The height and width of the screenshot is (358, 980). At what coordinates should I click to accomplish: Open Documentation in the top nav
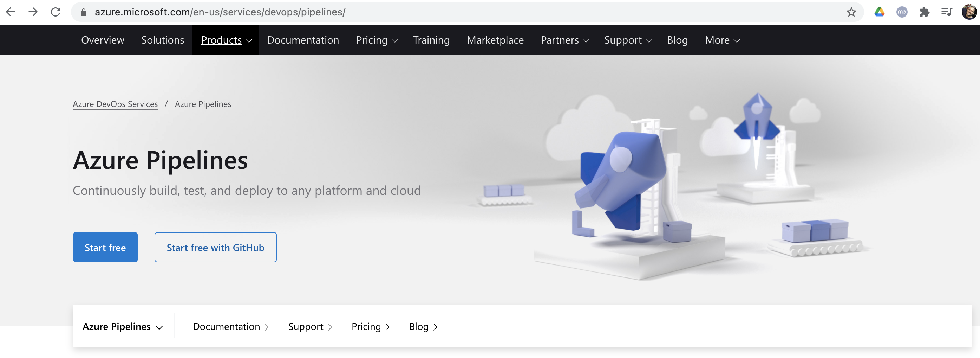[x=303, y=40]
